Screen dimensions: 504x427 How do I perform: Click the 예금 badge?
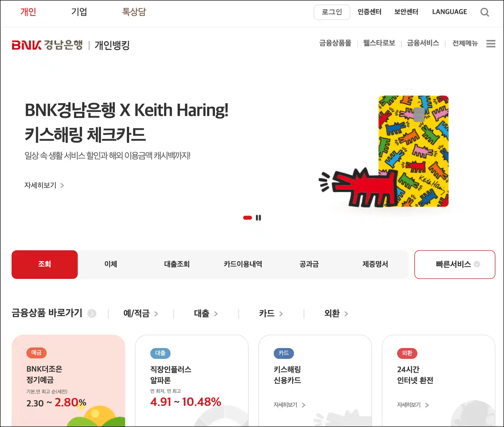tap(36, 353)
